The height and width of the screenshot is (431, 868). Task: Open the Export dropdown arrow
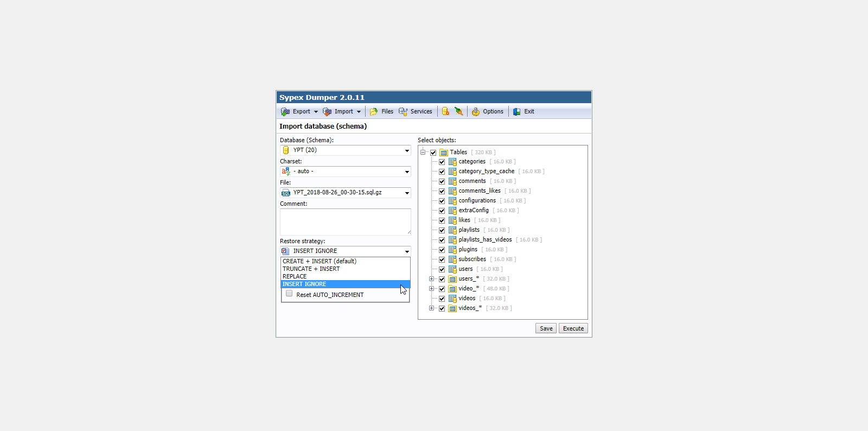[316, 112]
